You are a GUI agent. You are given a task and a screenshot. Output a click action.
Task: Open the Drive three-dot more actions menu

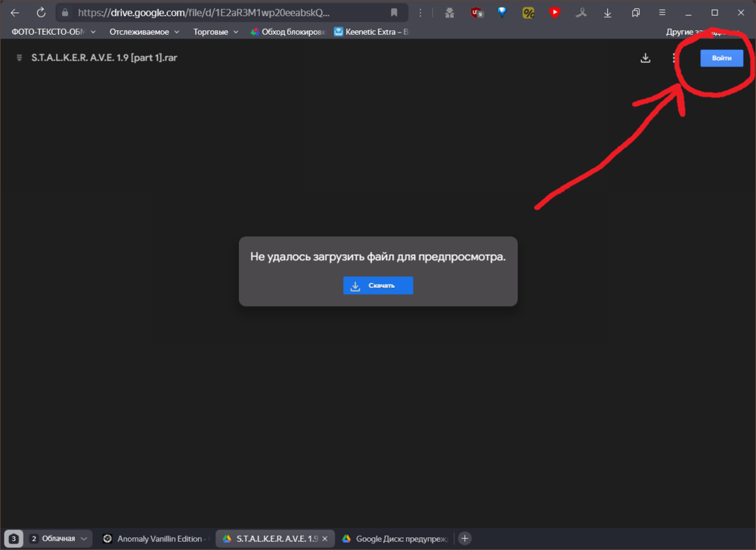click(x=674, y=58)
